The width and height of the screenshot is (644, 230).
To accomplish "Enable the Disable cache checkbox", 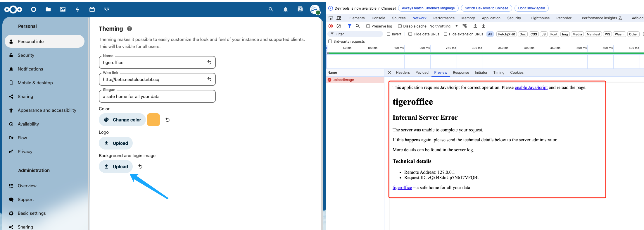I will click(x=400, y=26).
